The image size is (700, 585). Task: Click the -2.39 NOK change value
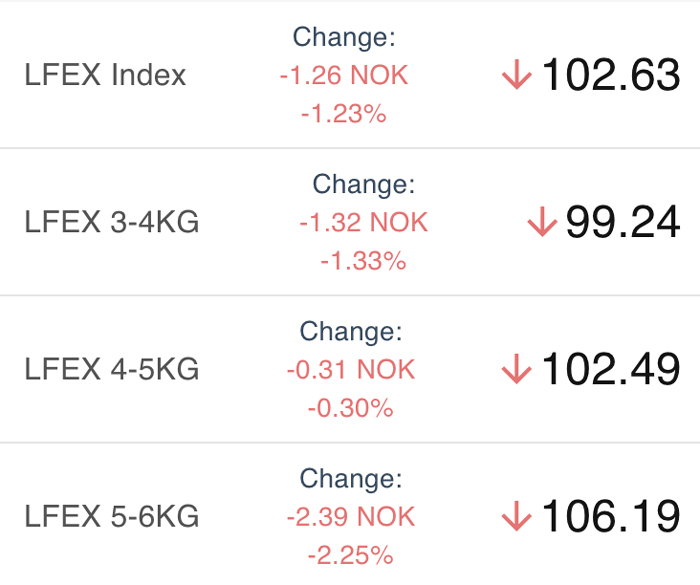click(351, 517)
